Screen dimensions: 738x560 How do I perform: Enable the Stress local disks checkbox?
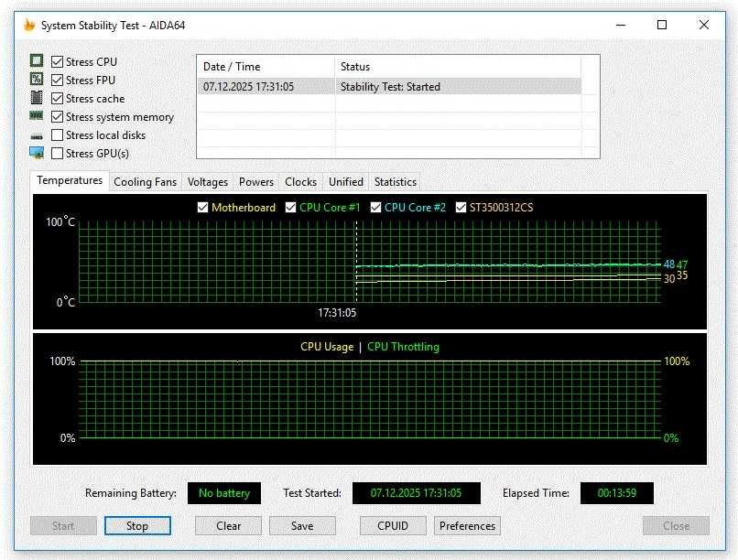(57, 135)
